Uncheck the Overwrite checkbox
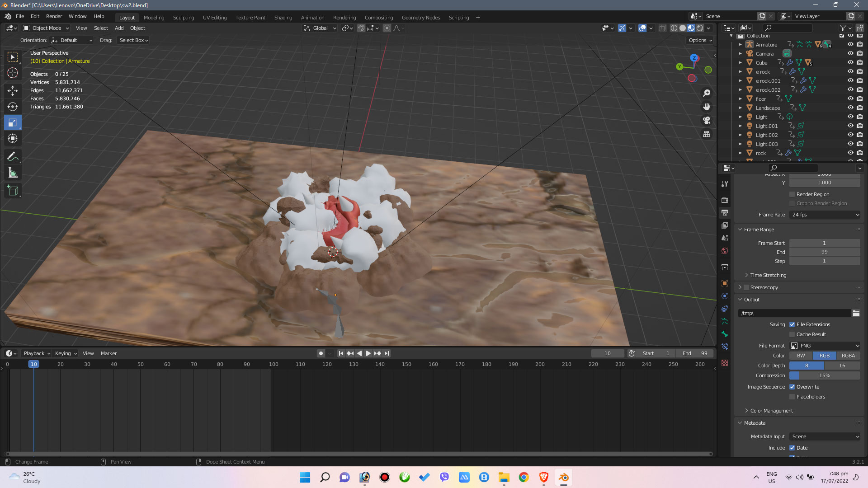Screen dimensions: 868x488 point(792,387)
